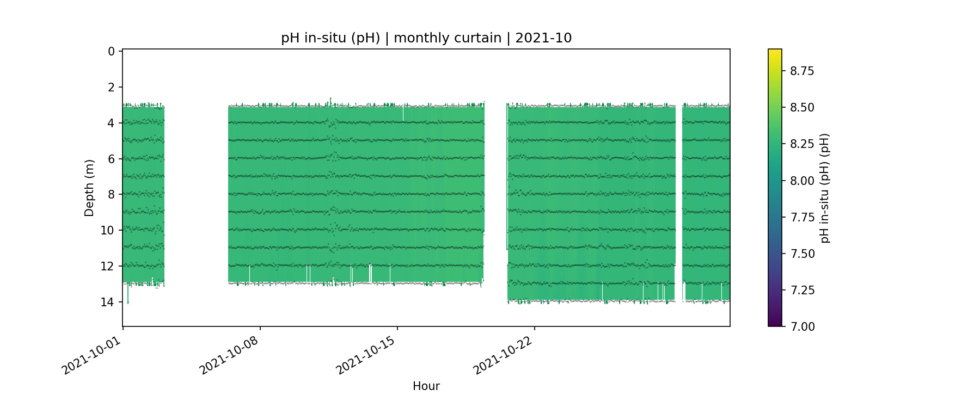Click depth tick label 0 on y-axis

click(111, 52)
